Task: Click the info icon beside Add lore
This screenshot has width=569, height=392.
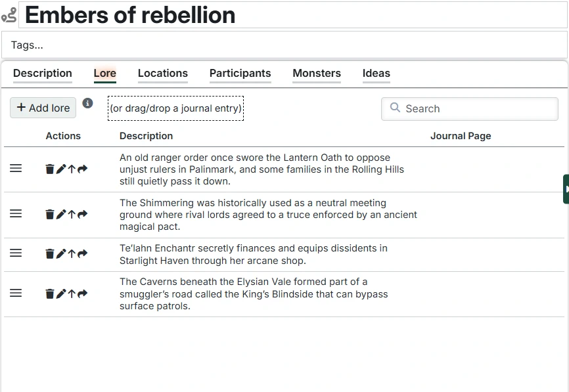Action: [x=87, y=104]
